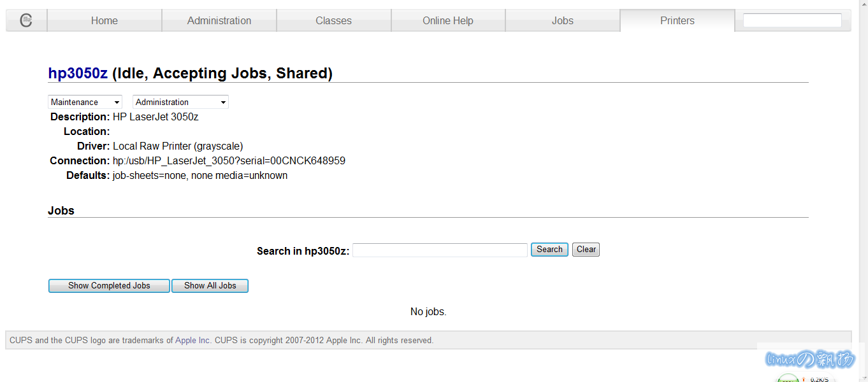Click the top navigation search box
The image size is (868, 382).
click(x=792, y=20)
